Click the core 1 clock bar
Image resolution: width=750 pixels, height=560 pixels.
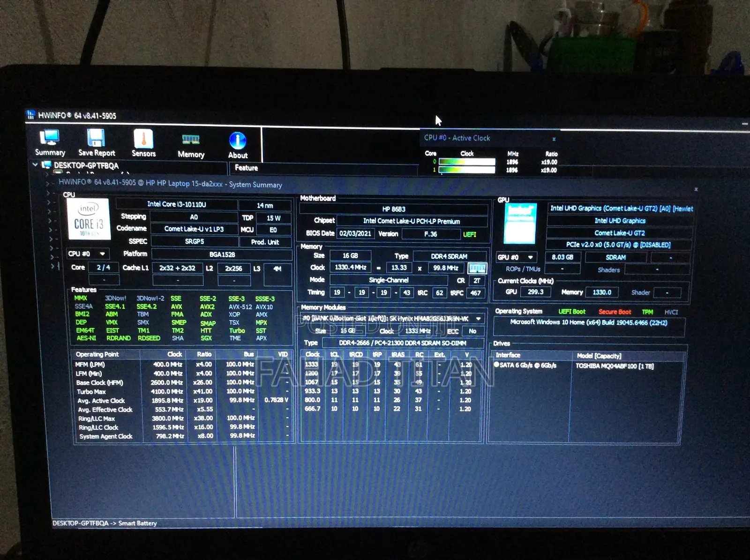[467, 170]
